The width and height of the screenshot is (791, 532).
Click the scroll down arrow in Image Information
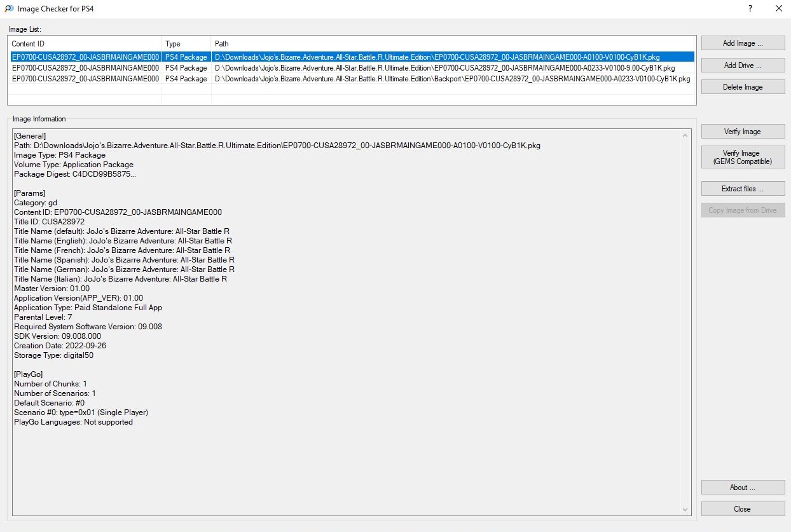(685, 510)
